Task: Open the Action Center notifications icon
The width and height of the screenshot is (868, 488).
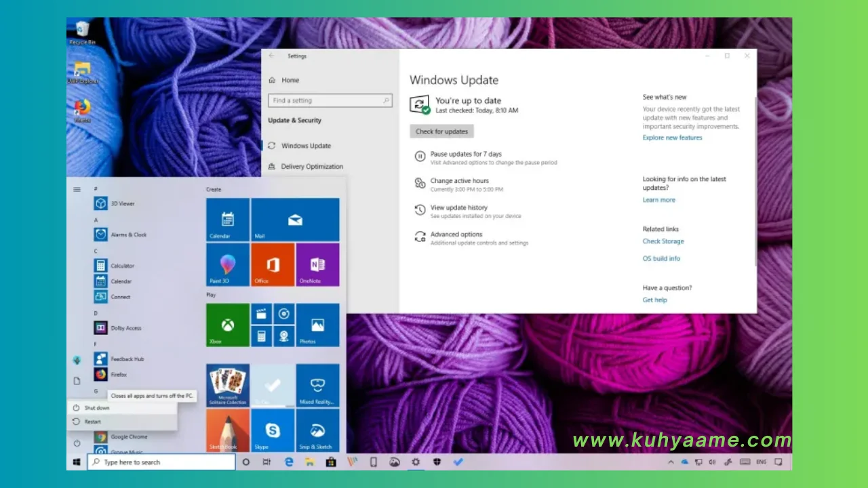Action: (779, 462)
